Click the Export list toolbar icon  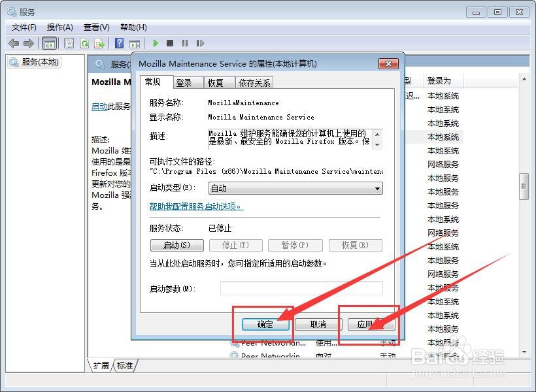coord(99,43)
